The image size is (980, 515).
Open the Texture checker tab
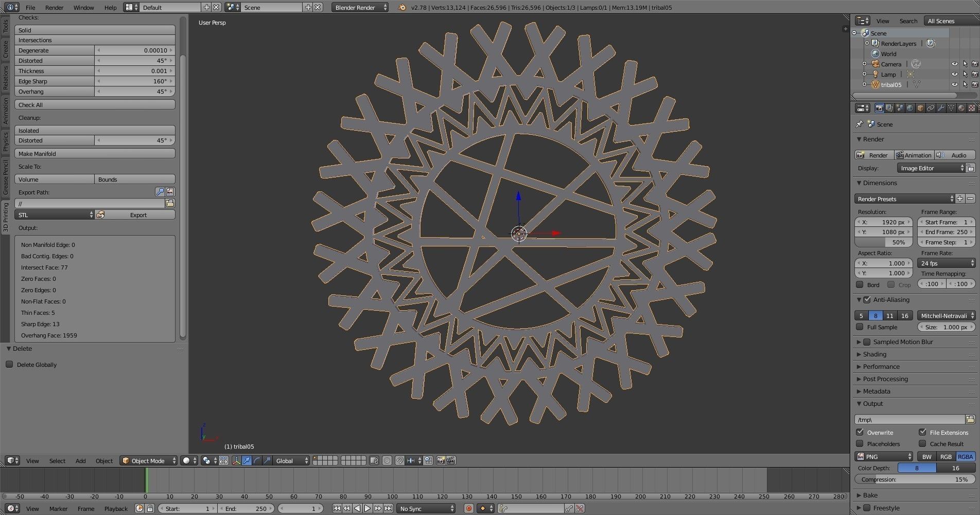point(972,108)
